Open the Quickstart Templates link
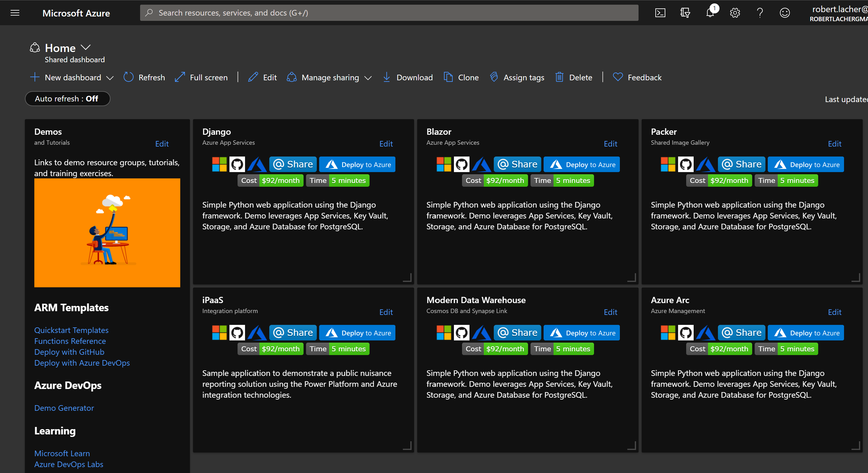This screenshot has height=473, width=868. coord(71,330)
